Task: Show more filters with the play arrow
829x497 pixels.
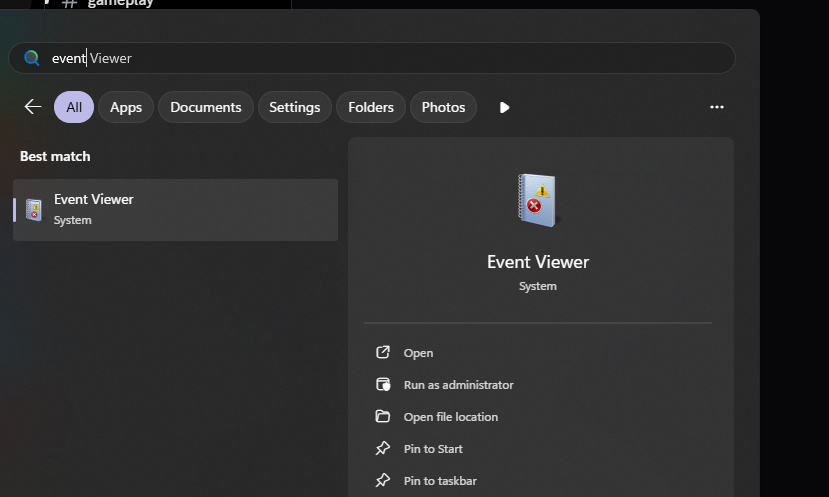Action: pyautogui.click(x=504, y=107)
